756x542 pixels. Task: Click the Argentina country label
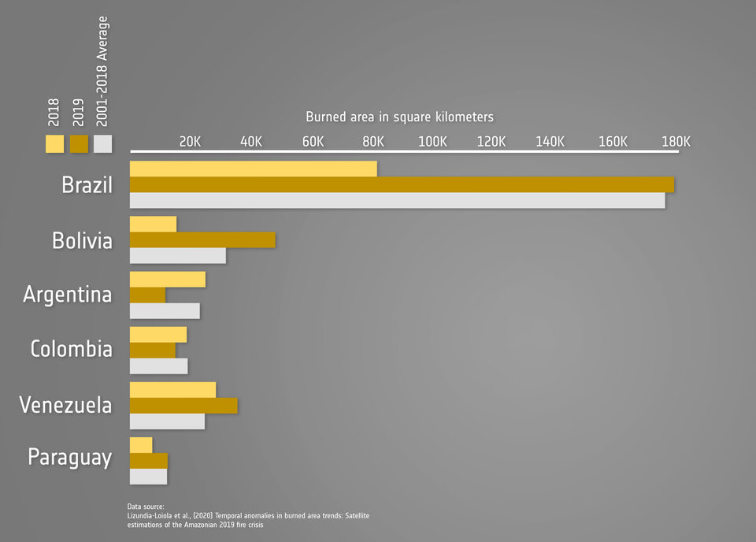point(68,295)
